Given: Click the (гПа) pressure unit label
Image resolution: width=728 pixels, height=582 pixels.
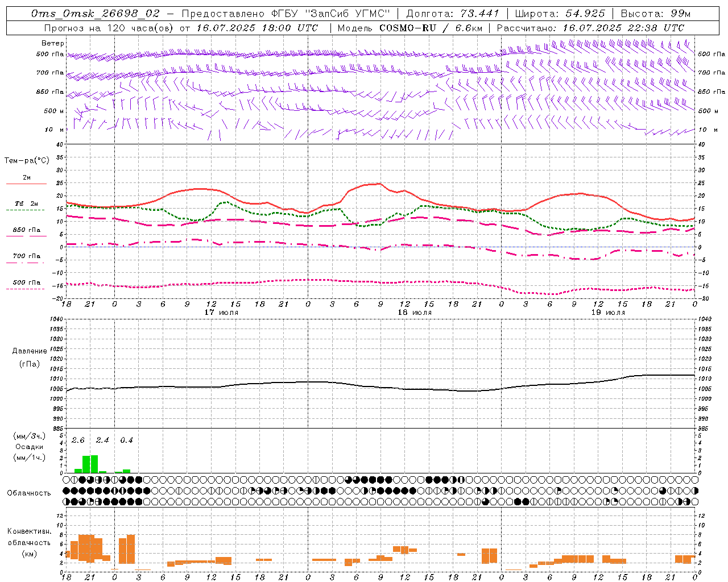Looking at the screenshot, I should 30,364.
